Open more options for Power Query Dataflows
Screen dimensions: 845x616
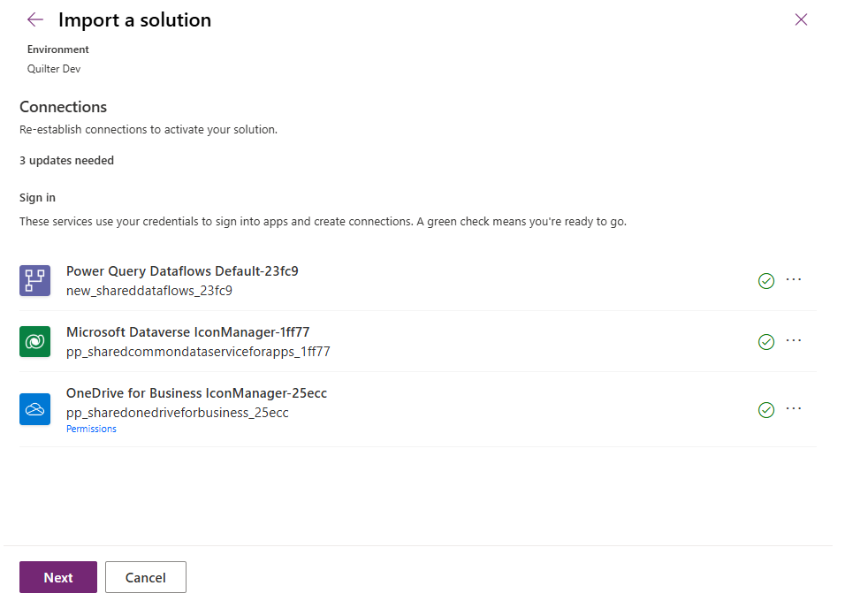[794, 279]
